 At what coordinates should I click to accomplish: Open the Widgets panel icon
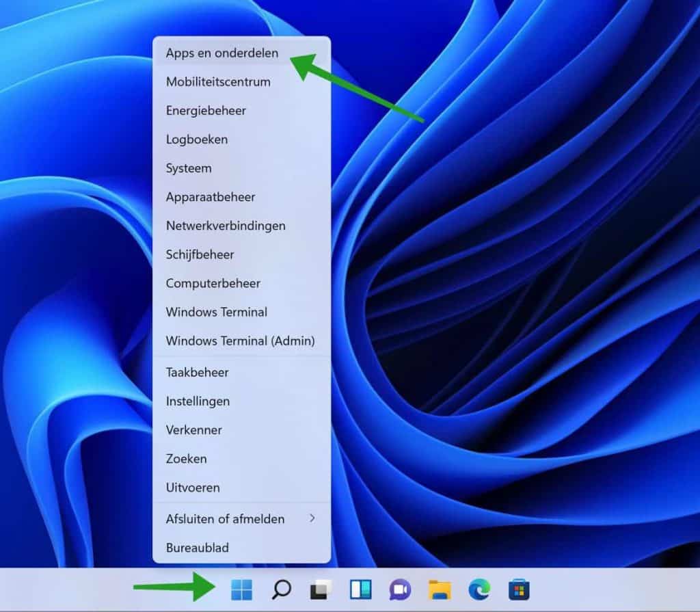360,589
